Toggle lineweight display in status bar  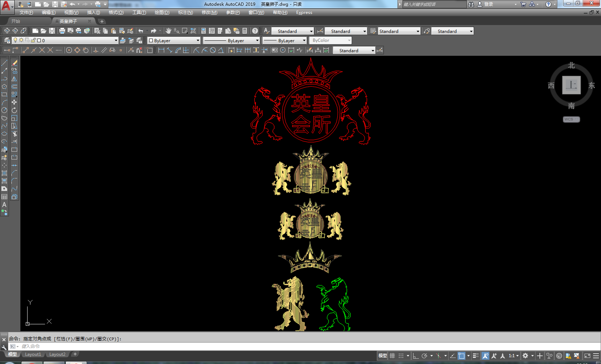(x=475, y=356)
